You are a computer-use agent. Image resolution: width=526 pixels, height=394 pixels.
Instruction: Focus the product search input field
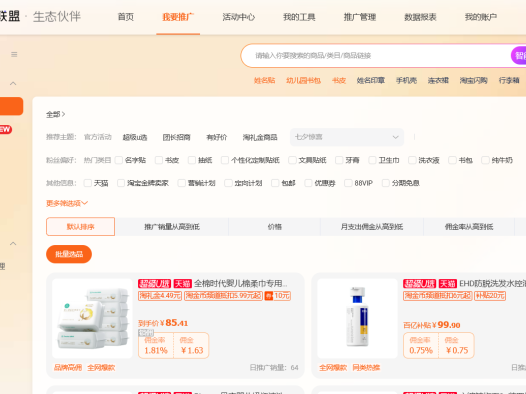[376, 56]
